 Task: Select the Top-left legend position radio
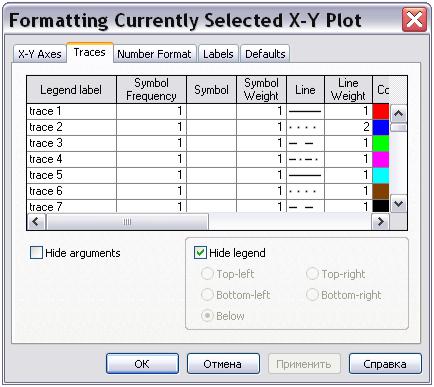207,274
